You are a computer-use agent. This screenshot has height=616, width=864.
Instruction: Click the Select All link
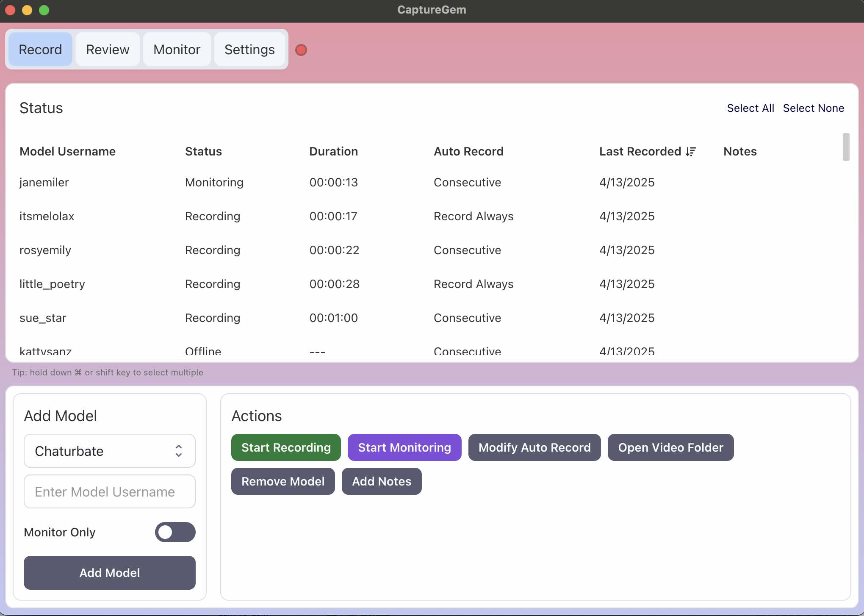tap(750, 108)
